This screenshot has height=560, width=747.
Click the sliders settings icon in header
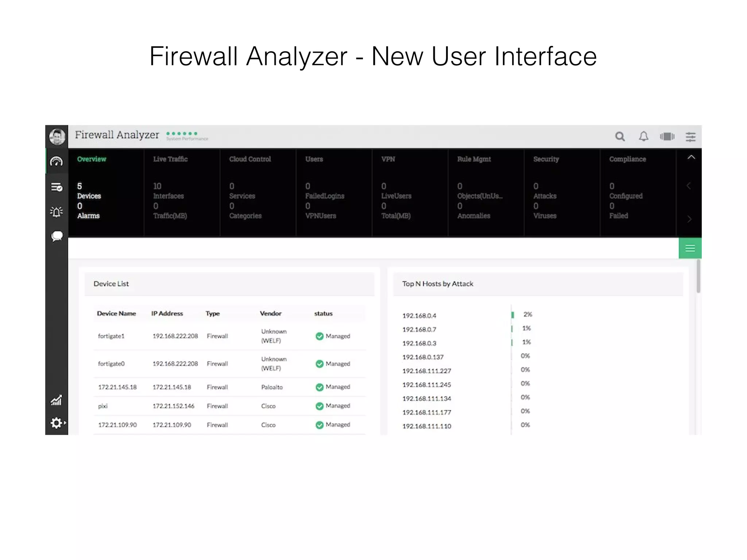(x=690, y=137)
